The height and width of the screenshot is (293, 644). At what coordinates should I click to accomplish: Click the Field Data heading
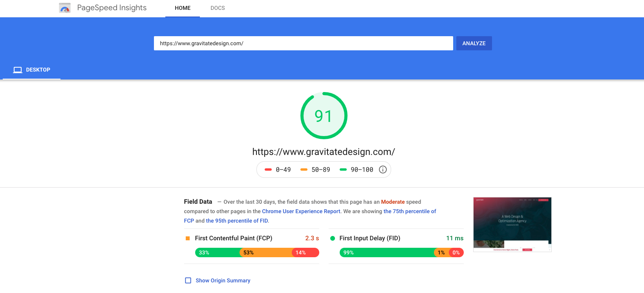click(198, 202)
